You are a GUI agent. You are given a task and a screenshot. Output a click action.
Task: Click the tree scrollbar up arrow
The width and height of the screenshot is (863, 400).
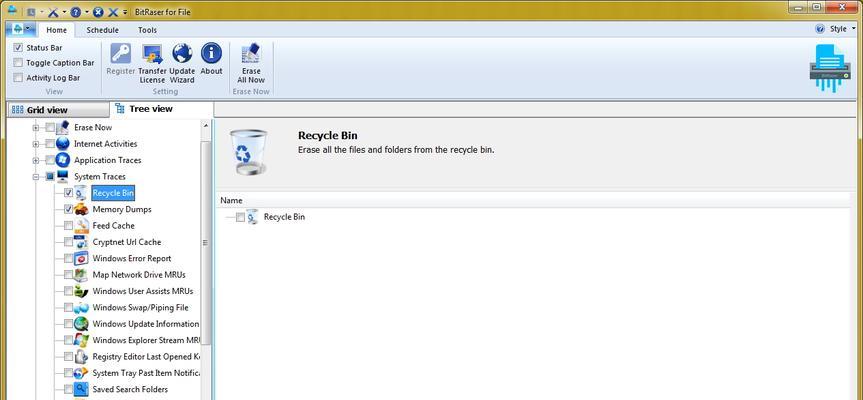coord(206,126)
